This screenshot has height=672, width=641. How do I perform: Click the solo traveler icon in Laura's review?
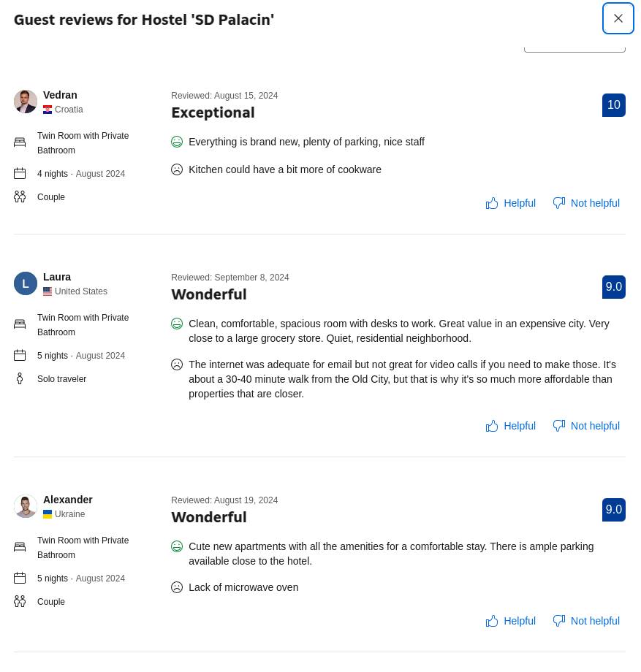(x=20, y=378)
